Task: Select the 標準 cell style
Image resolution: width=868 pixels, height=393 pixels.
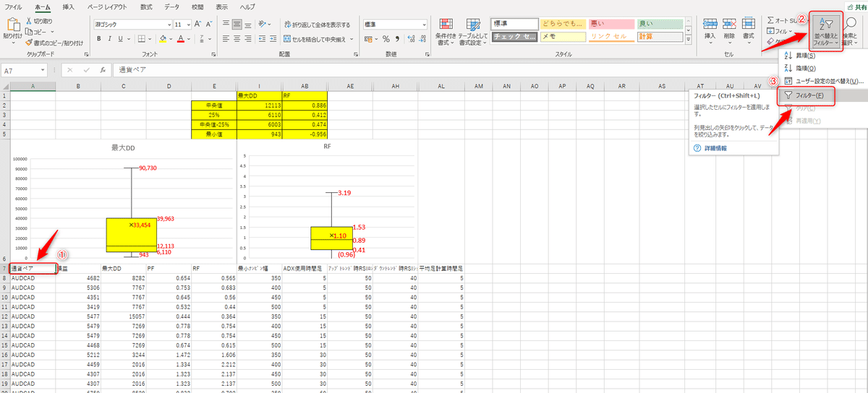Action: coord(514,24)
